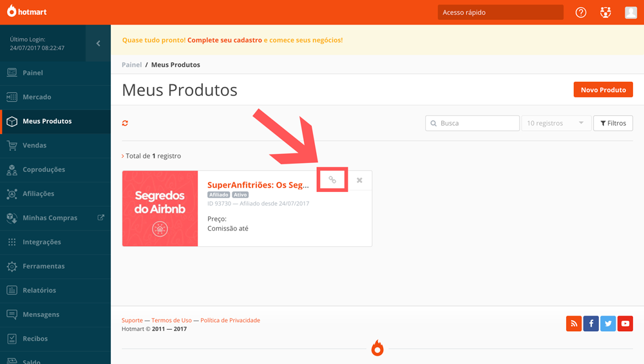Open the Complete seu cadastro link
The image size is (644, 364).
225,40
